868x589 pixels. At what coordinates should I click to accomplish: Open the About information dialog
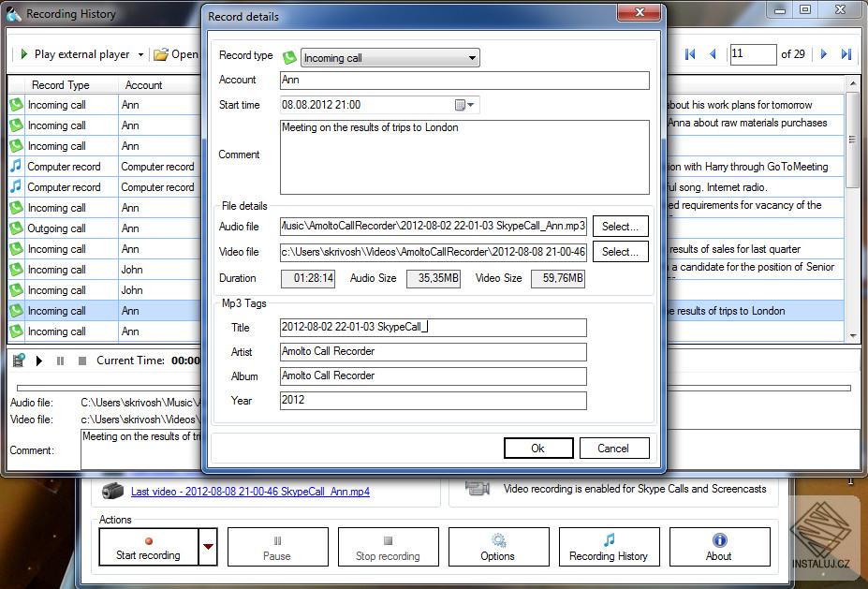pos(720,547)
